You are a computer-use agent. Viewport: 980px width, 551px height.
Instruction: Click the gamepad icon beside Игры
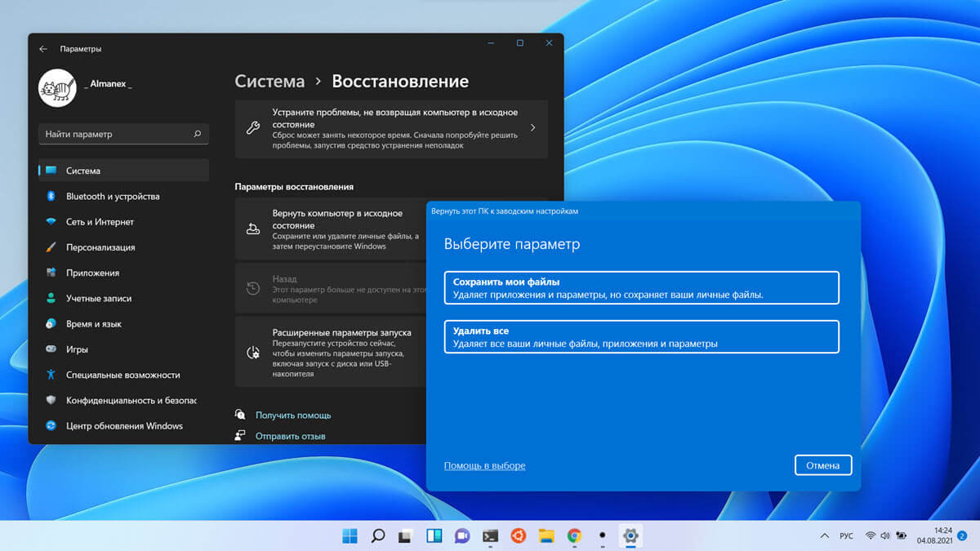(x=51, y=349)
